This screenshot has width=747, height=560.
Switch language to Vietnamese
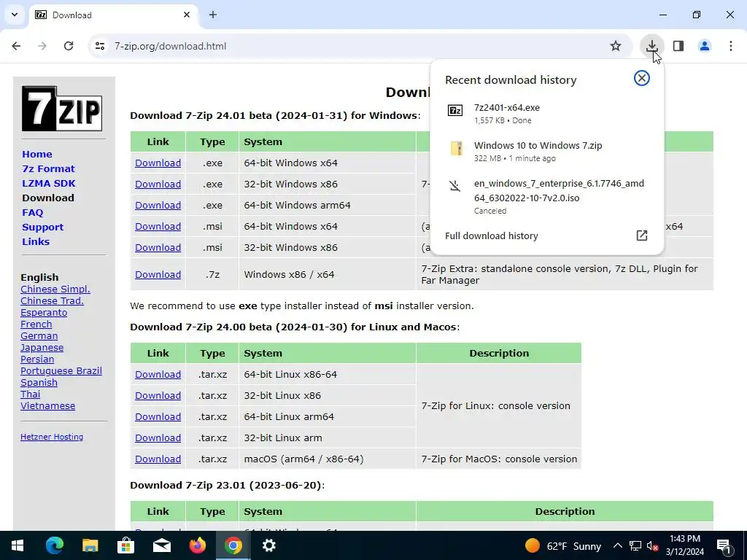click(x=47, y=405)
